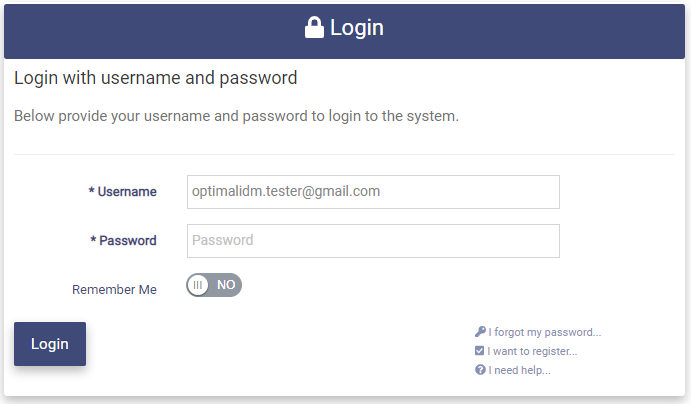Focus the Username input field

(x=372, y=192)
